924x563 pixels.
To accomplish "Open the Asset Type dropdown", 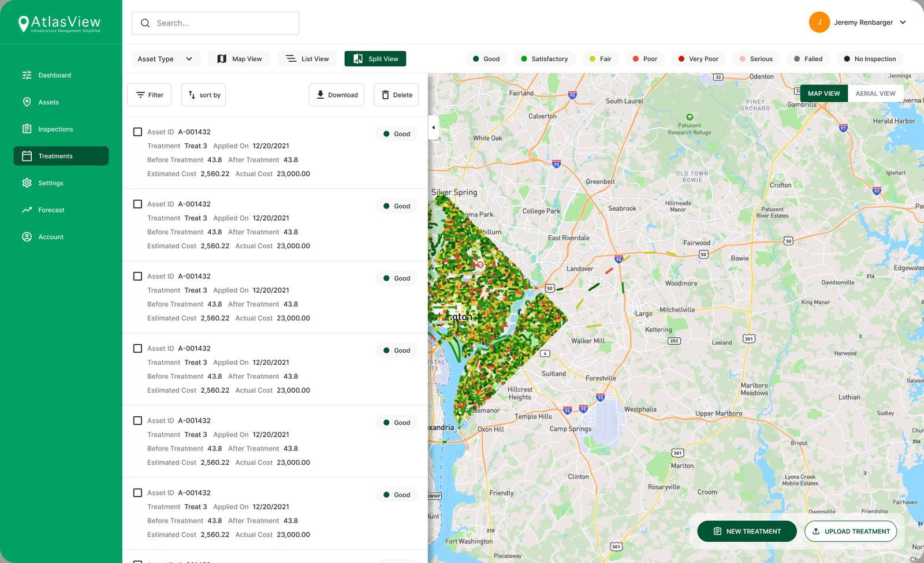I will click(166, 59).
